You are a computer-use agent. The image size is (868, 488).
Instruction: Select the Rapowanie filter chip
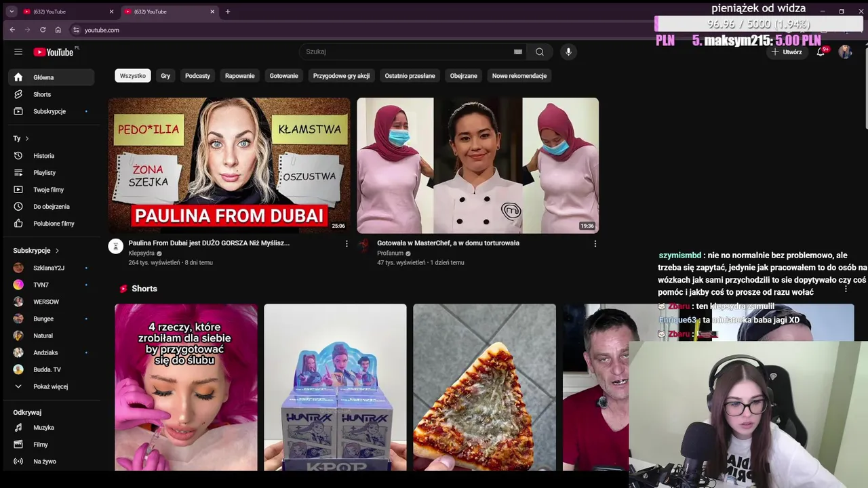pos(240,76)
